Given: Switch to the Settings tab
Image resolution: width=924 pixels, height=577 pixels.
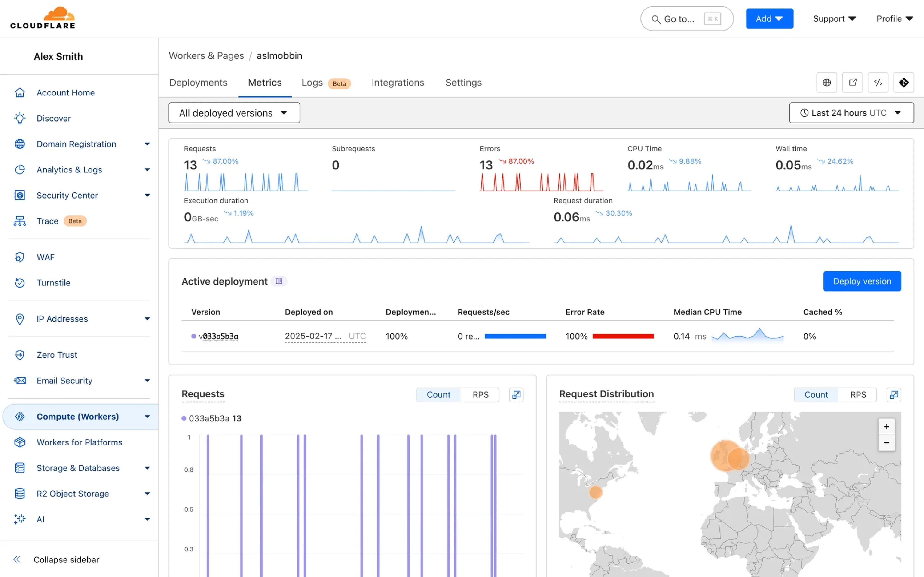Looking at the screenshot, I should [x=464, y=83].
